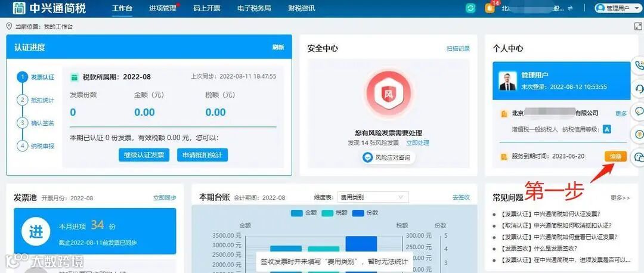Screen dimensions: 644x273
Task: Click the orange 续费 button
Action: coord(615,156)
